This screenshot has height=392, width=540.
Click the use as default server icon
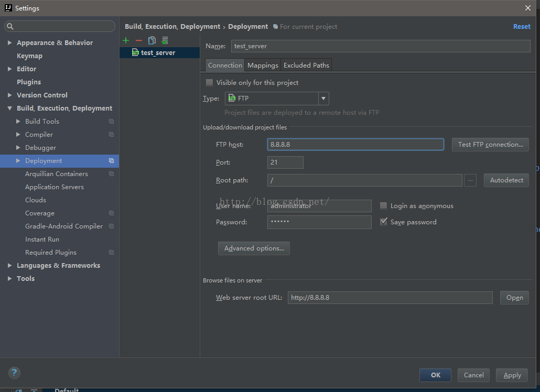[x=165, y=40]
